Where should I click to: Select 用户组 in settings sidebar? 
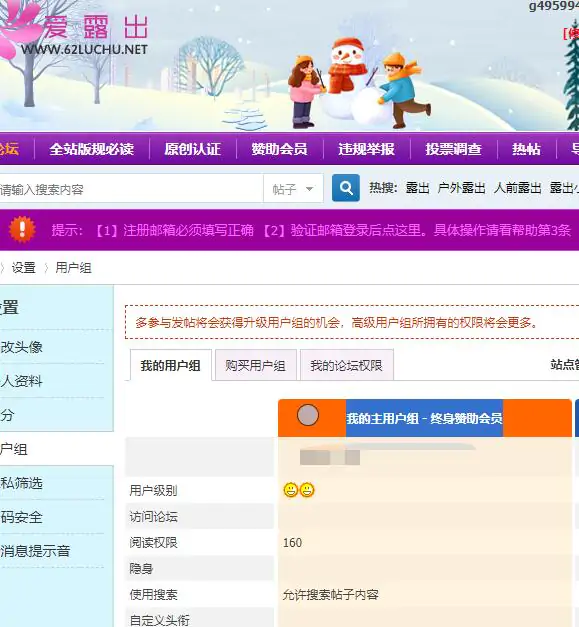click(14, 449)
